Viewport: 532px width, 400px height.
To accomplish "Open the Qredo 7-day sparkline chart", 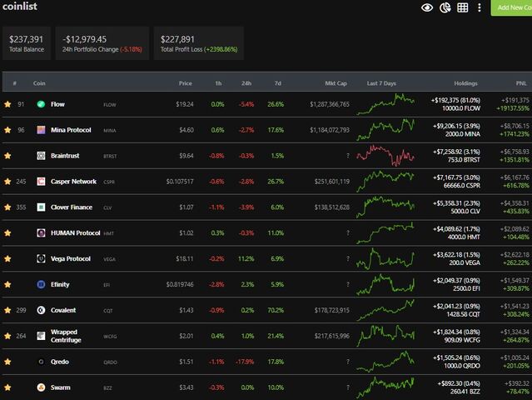I will 385,362.
